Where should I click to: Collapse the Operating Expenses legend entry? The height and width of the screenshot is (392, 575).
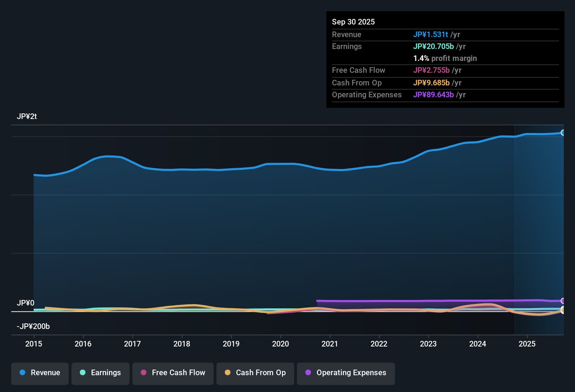pyautogui.click(x=346, y=373)
